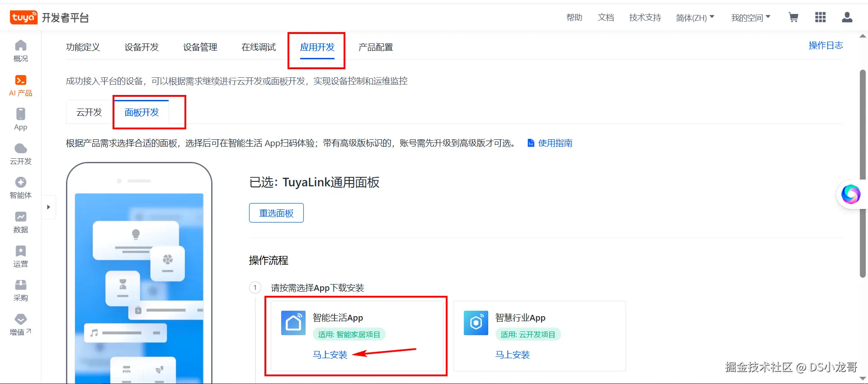Click the 重选面板 button
Screen dimensions: 868x384
point(276,213)
